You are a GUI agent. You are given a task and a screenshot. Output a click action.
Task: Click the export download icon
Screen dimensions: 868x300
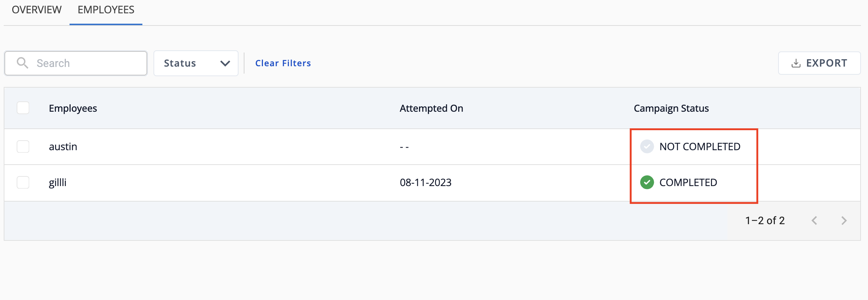796,63
